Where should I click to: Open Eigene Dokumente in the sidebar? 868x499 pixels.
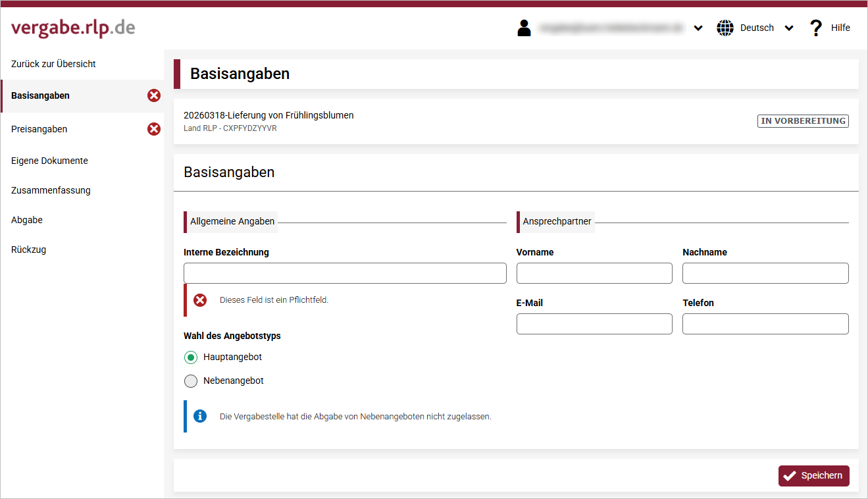point(49,161)
